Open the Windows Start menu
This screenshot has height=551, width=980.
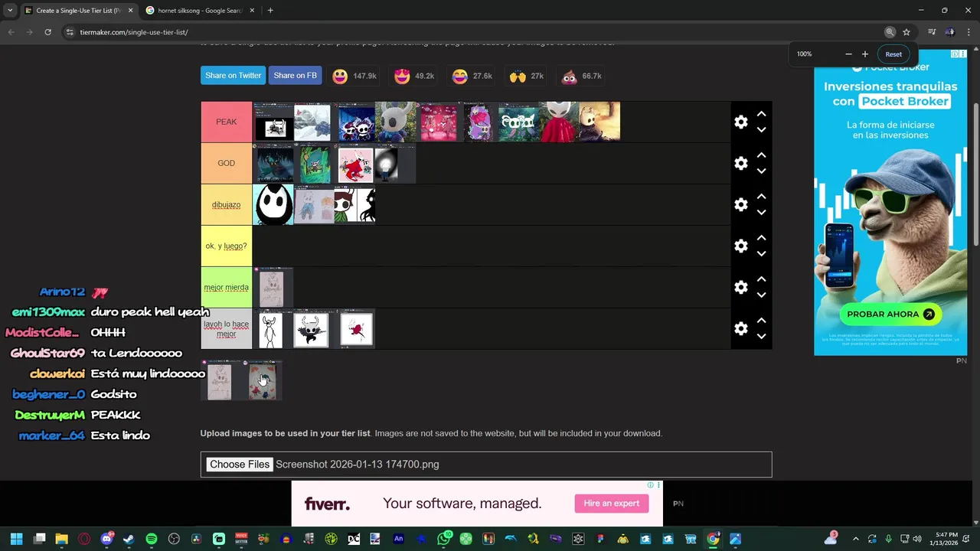pyautogui.click(x=16, y=539)
